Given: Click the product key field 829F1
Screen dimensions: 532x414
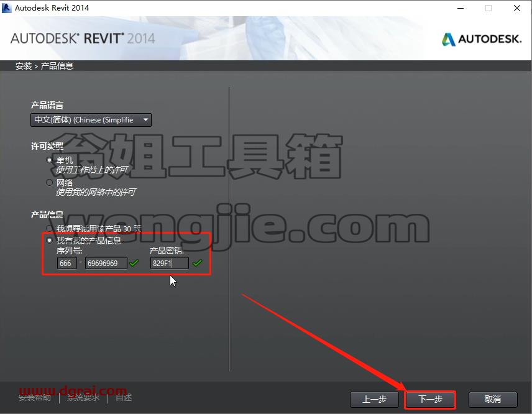Looking at the screenshot, I should pyautogui.click(x=169, y=263).
